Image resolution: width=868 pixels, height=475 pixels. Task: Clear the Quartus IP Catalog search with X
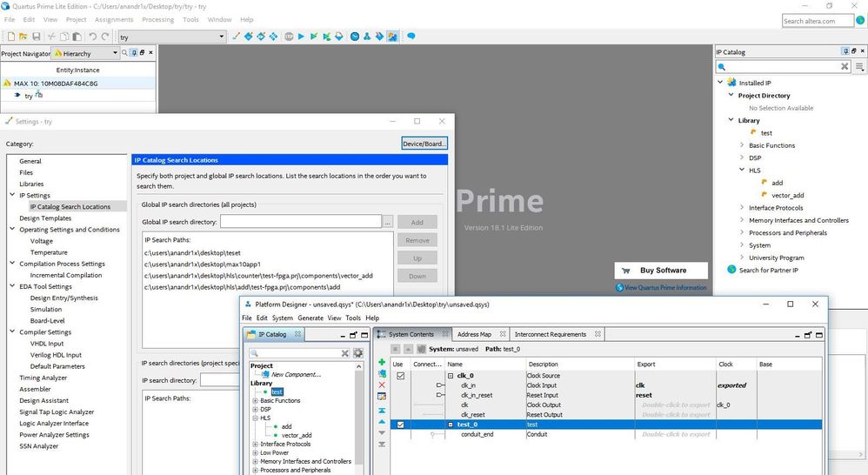(845, 66)
